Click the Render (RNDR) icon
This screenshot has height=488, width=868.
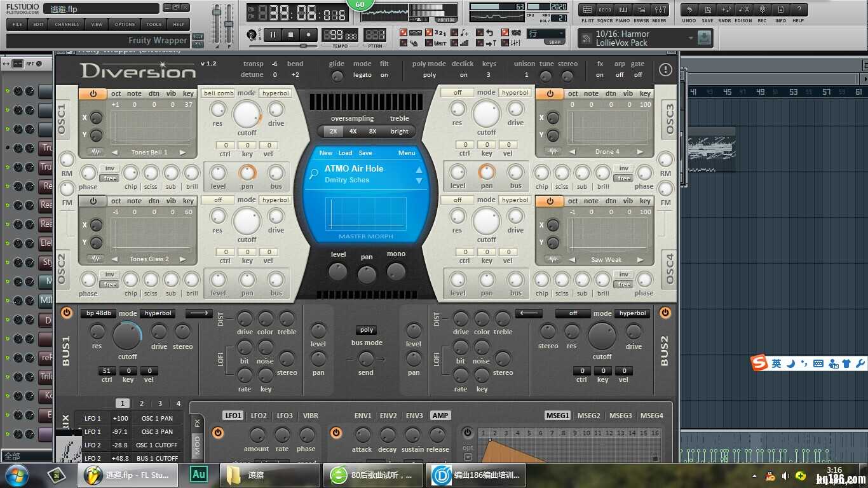pyautogui.click(x=726, y=10)
